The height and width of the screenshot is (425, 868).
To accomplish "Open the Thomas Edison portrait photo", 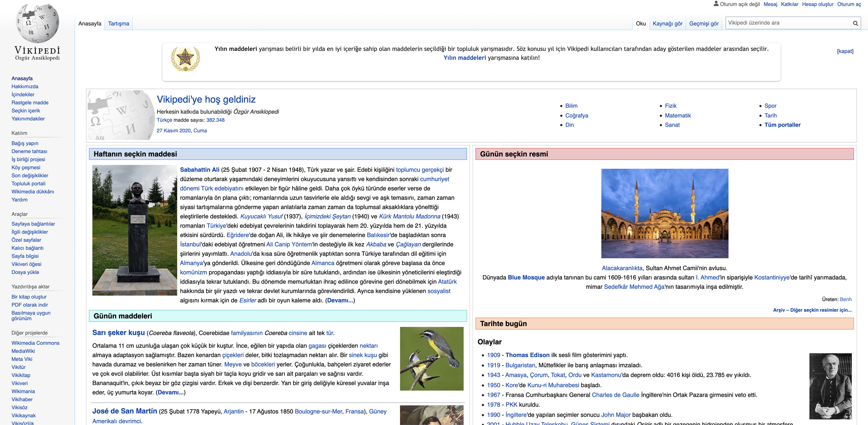I will 830,386.
